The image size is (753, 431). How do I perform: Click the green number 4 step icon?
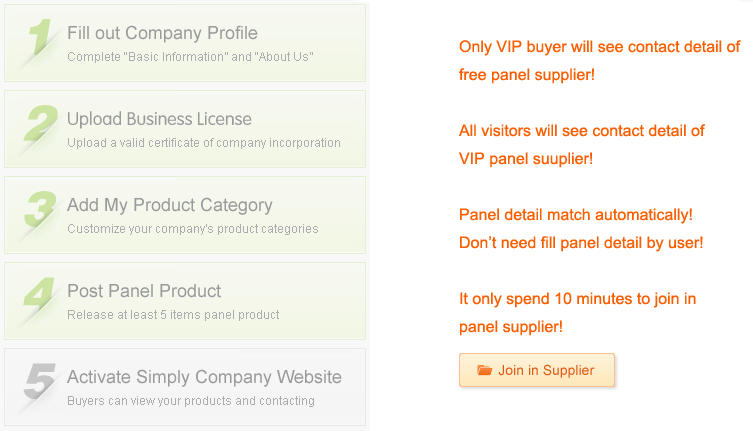pos(39,300)
